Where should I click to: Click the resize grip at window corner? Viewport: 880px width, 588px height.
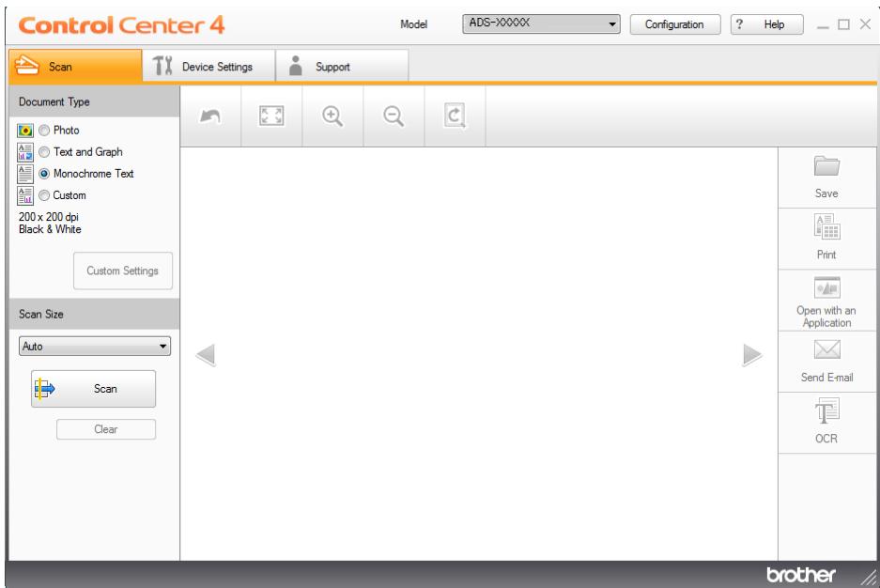coord(868,577)
